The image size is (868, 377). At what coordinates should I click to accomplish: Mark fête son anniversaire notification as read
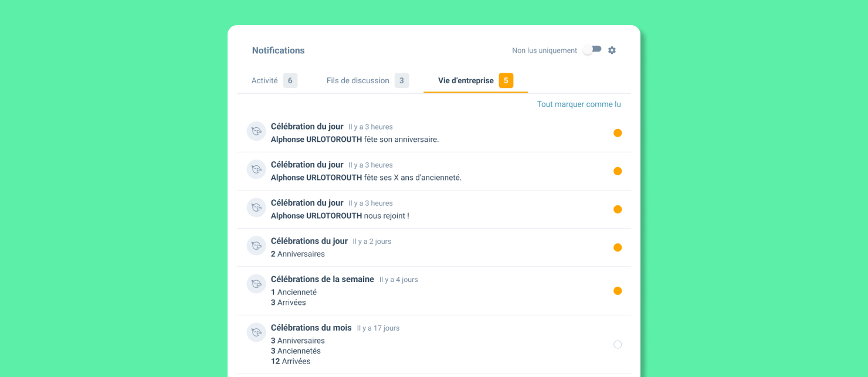pyautogui.click(x=618, y=133)
